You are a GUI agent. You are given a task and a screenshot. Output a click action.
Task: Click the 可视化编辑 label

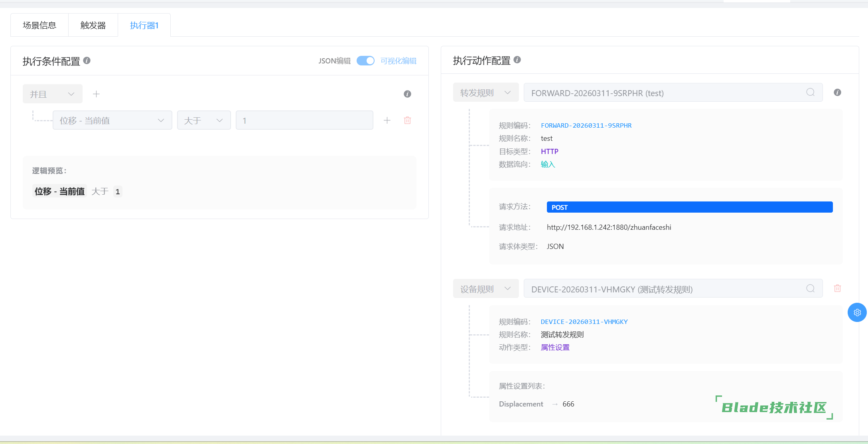point(398,61)
